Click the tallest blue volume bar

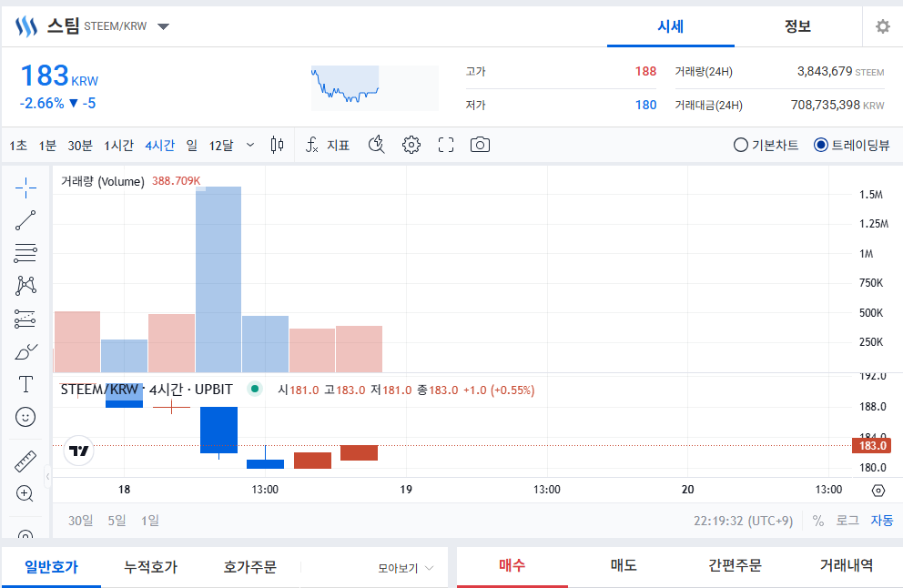(x=218, y=279)
